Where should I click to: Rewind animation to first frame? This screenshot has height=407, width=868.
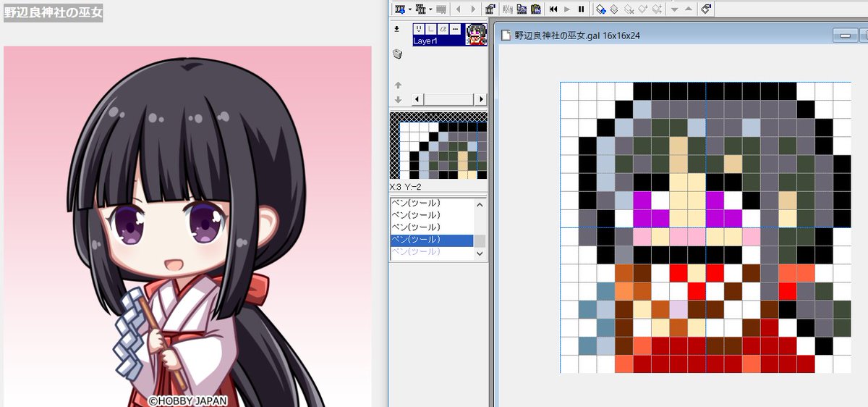(x=553, y=9)
